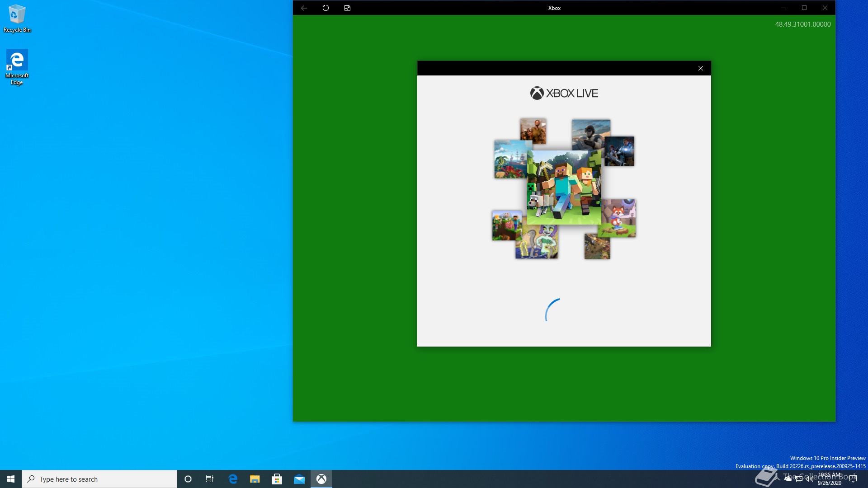Click the Cortana circle icon on taskbar
868x488 pixels.
click(188, 479)
